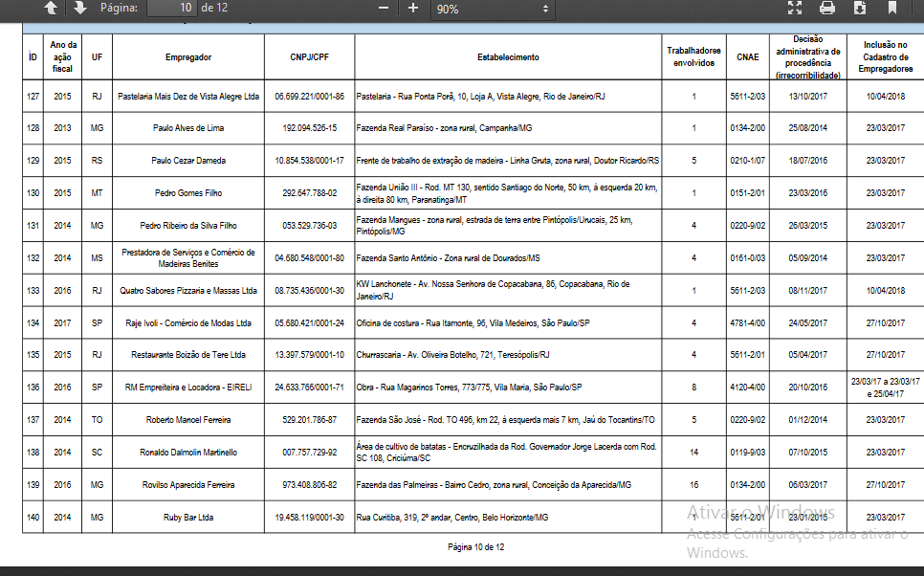924x576 pixels.
Task: Click CNPJ '08.735.436/0001-30'
Action: click(309, 291)
